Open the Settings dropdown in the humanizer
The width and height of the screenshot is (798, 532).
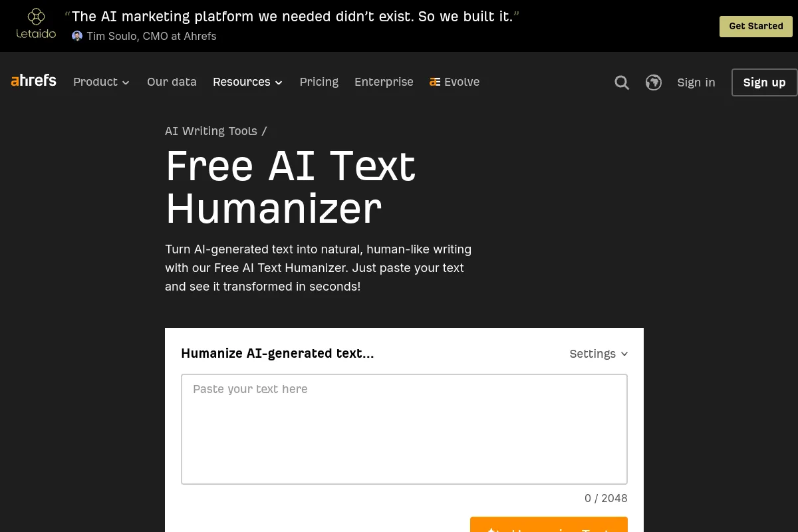598,354
